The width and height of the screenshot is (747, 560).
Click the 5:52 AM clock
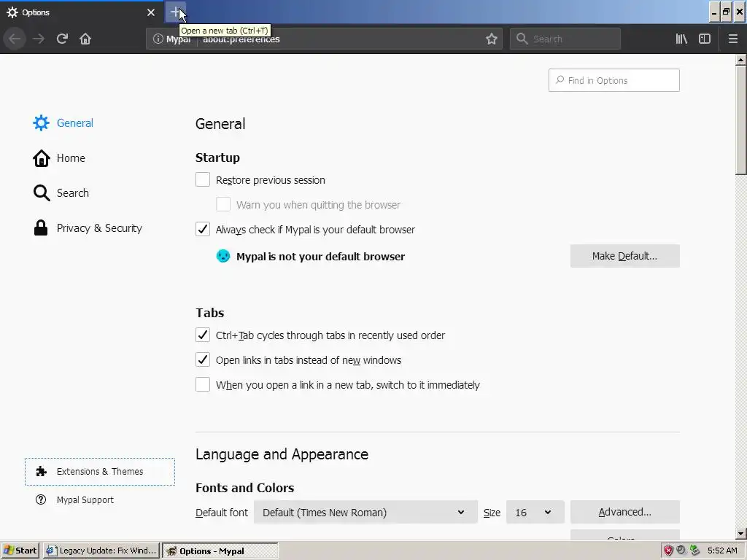click(722, 551)
